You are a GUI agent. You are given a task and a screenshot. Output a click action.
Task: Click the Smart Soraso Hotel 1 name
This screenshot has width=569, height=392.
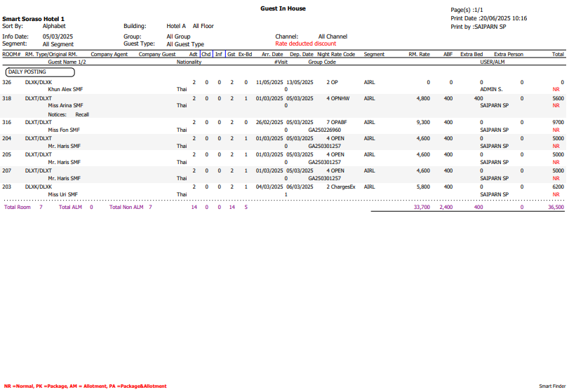coord(34,19)
